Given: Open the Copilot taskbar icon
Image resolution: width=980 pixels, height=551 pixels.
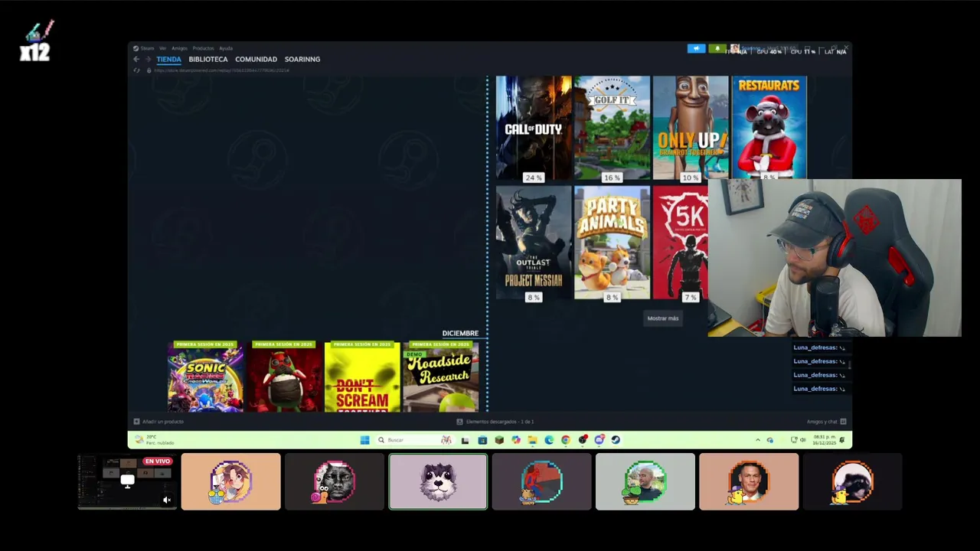Looking at the screenshot, I should 516,440.
